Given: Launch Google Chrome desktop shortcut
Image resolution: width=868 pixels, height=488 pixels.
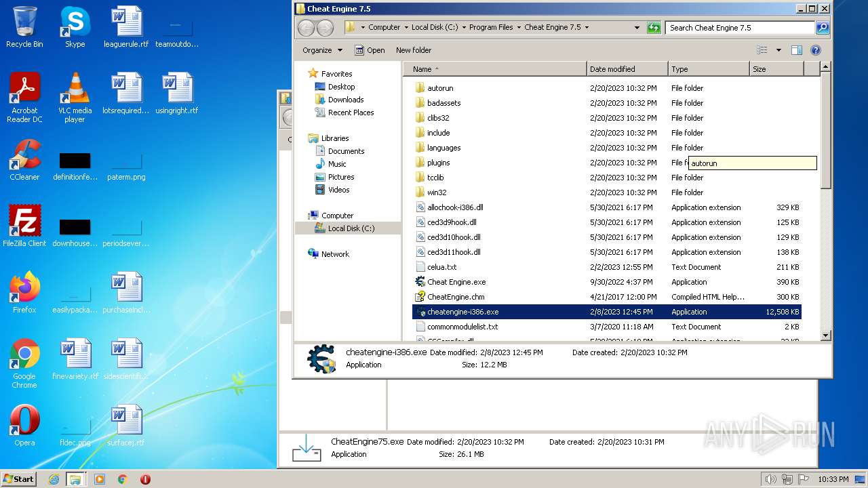Looking at the screenshot, I should pos(24,363).
